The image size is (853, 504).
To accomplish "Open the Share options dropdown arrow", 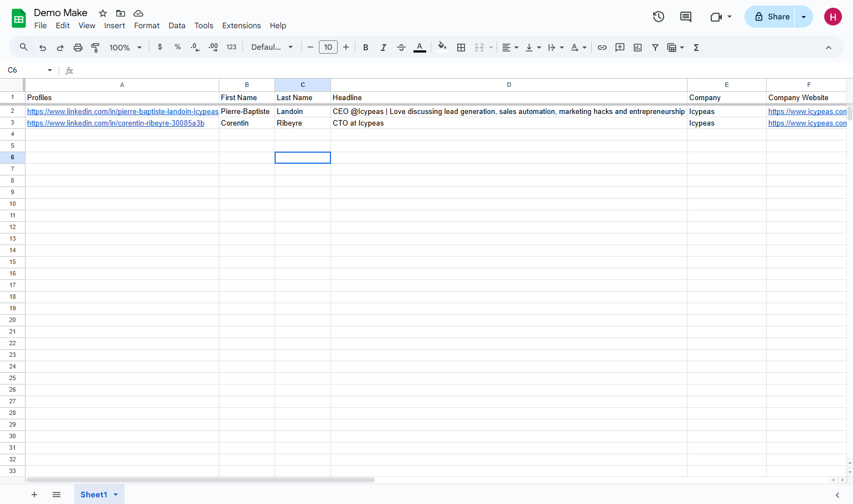I will [804, 17].
